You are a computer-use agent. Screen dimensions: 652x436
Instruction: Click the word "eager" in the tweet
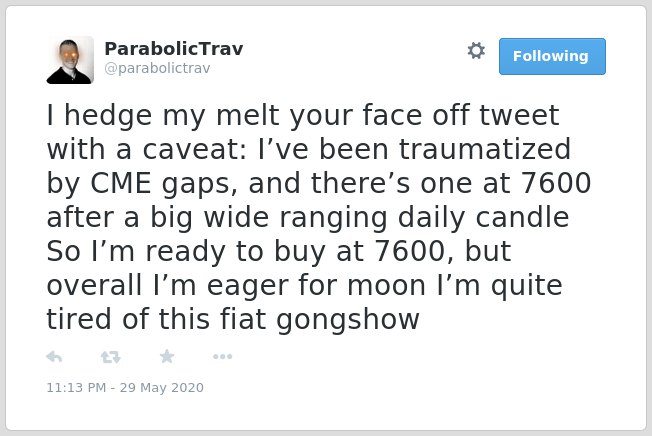247,287
